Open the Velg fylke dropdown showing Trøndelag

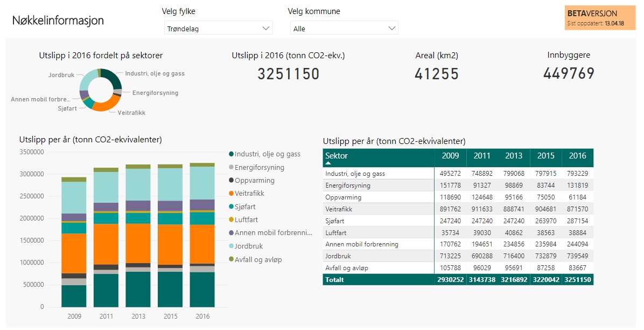(218, 28)
